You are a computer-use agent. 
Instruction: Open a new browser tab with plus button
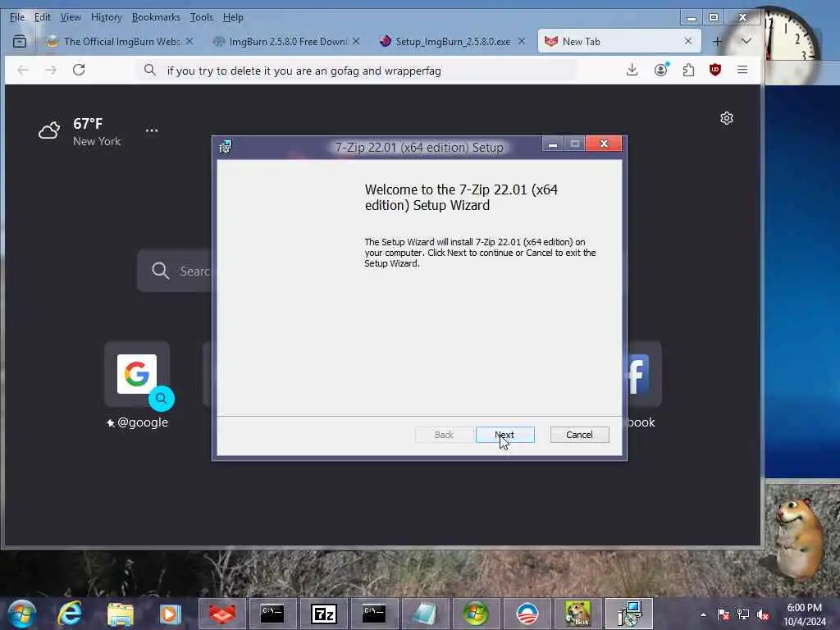717,41
